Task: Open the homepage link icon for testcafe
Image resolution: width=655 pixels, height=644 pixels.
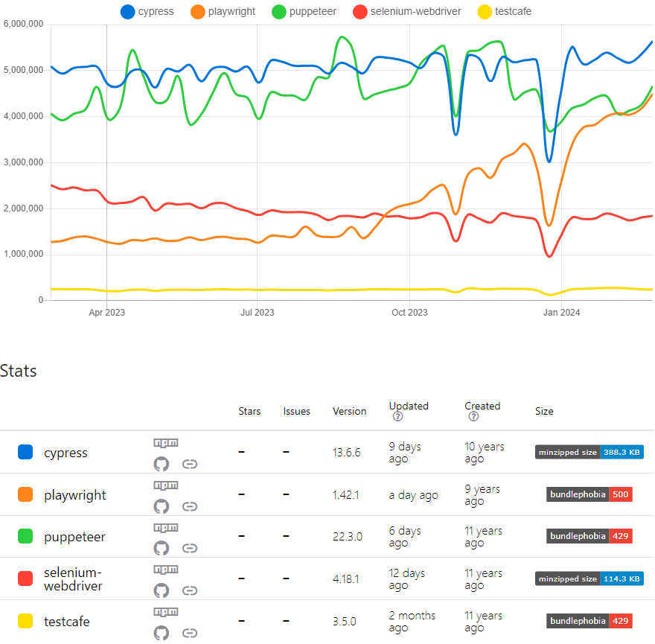Action: point(190,633)
